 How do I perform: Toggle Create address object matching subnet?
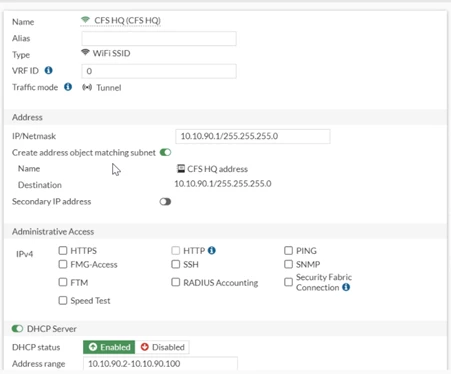(165, 152)
